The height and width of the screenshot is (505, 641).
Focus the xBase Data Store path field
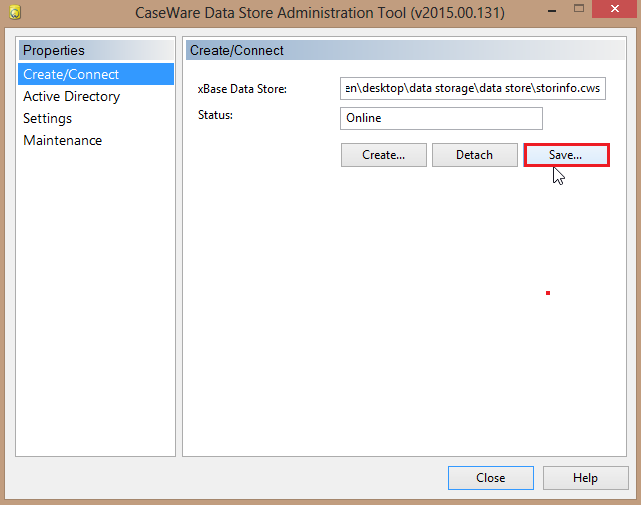click(x=473, y=89)
